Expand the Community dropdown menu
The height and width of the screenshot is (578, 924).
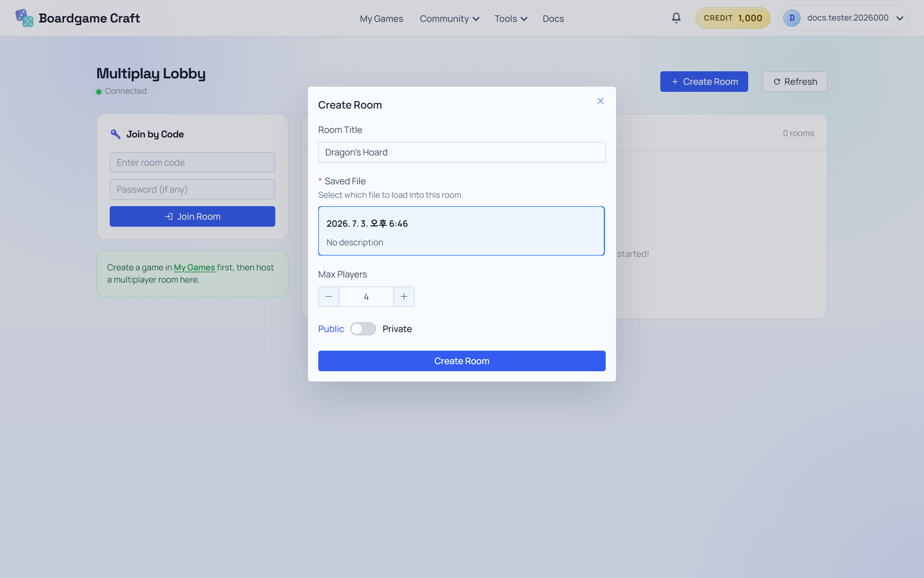[x=449, y=19]
